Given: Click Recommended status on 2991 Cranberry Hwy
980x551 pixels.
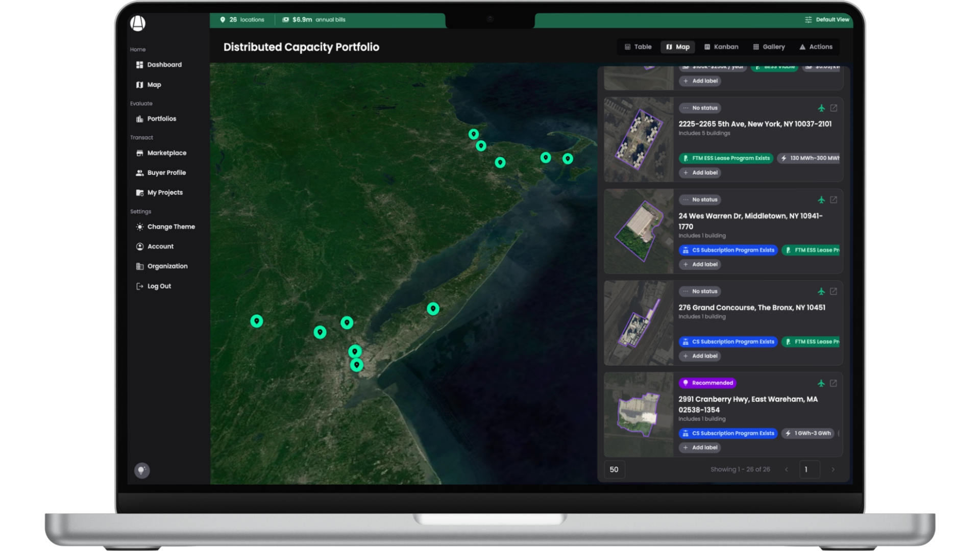Looking at the screenshot, I should pyautogui.click(x=707, y=383).
